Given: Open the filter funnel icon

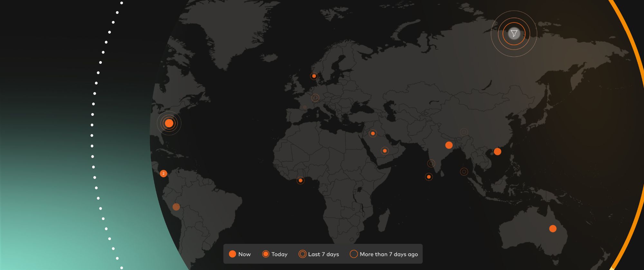Looking at the screenshot, I should (514, 34).
